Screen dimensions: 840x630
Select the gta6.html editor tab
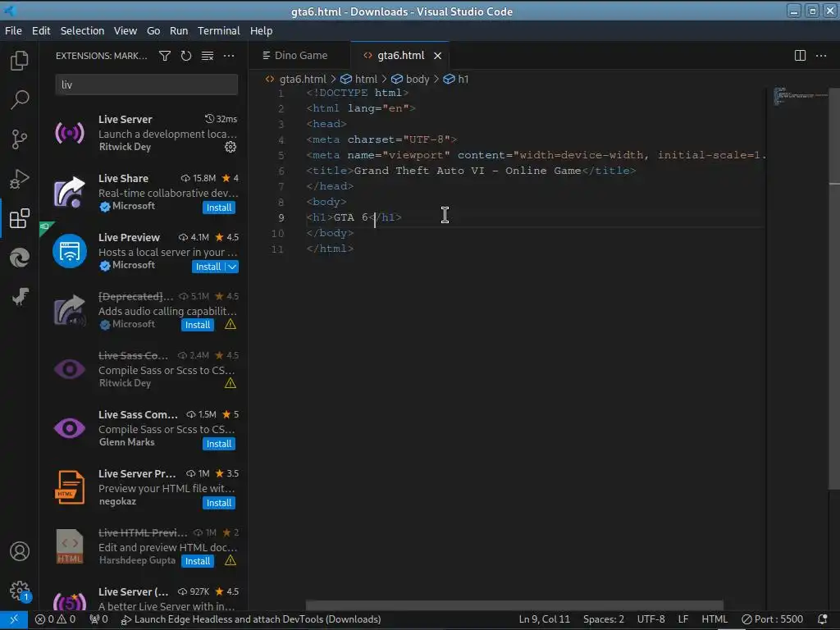pyautogui.click(x=399, y=56)
